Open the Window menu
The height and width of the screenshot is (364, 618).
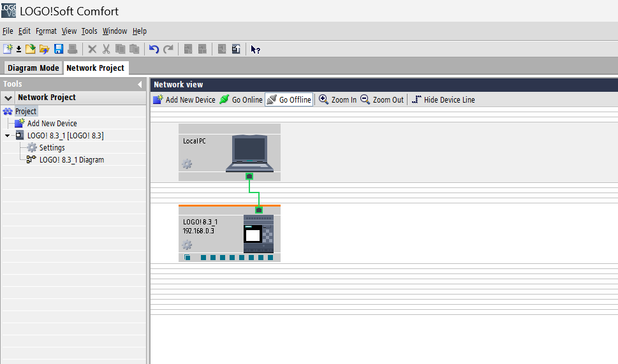click(x=115, y=31)
